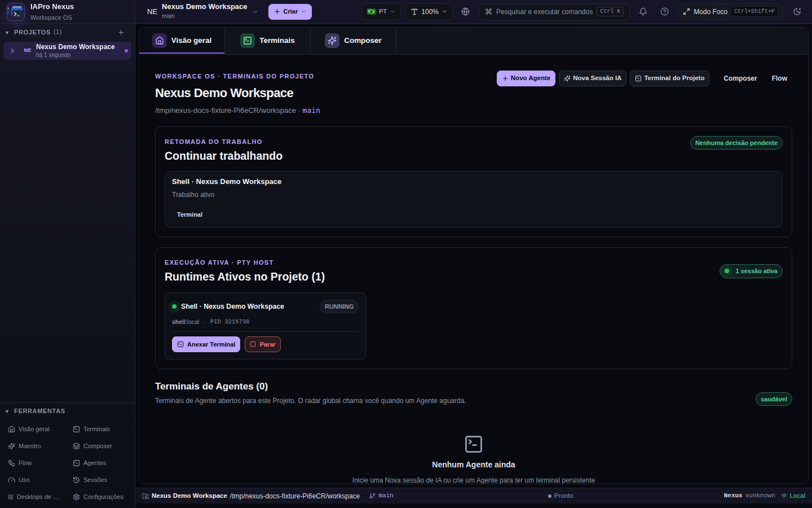Open Sessões in the tools sidebar

tap(90, 480)
